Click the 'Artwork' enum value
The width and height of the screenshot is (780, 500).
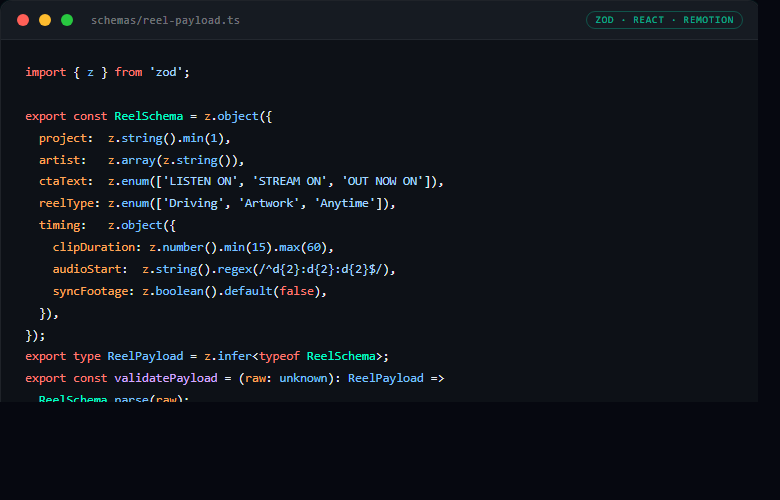pyautogui.click(x=269, y=203)
